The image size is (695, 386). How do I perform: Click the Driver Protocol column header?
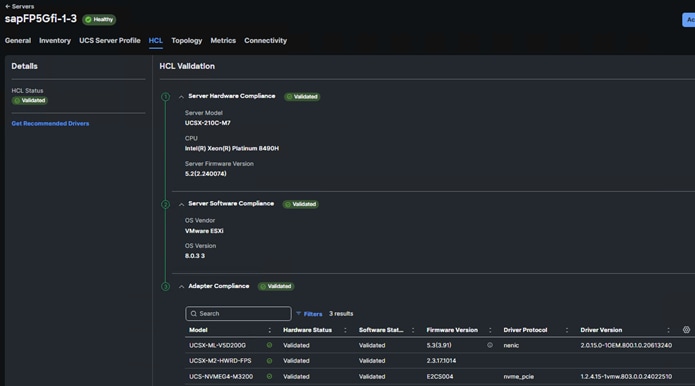(x=525, y=330)
